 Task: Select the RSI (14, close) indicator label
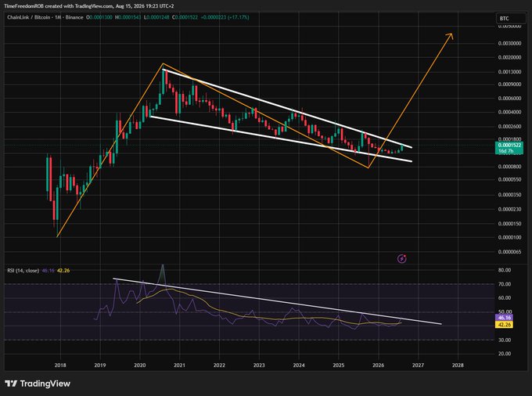pos(23,271)
